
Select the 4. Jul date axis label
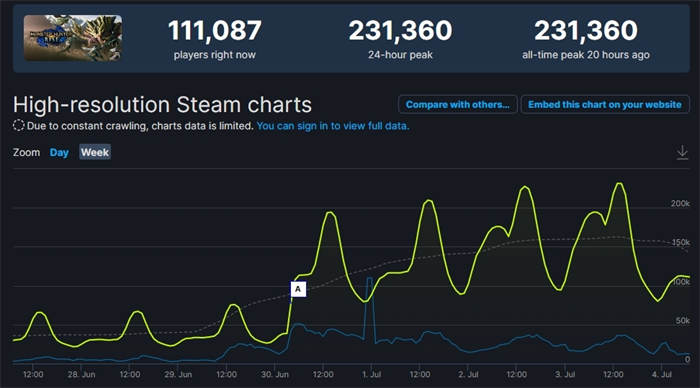pyautogui.click(x=662, y=374)
